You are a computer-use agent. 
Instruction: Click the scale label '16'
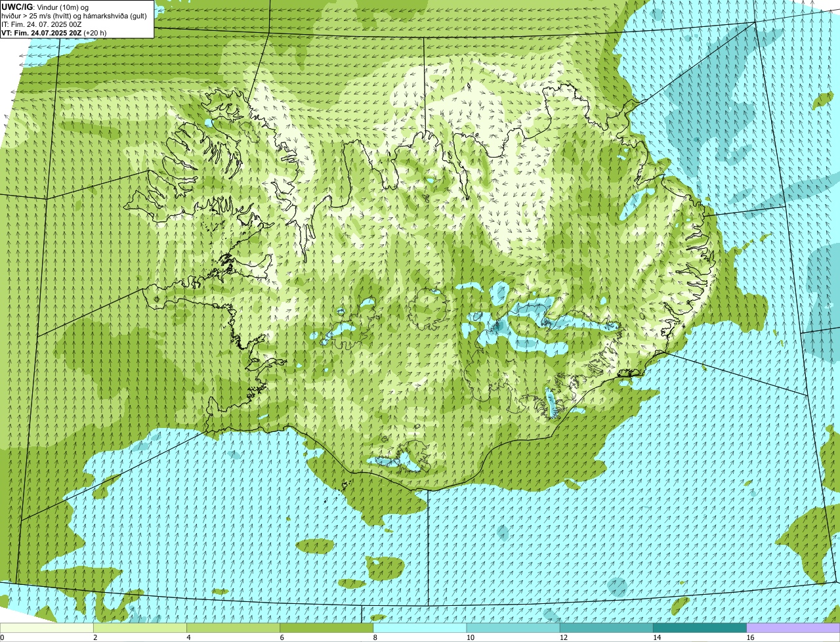point(750,637)
